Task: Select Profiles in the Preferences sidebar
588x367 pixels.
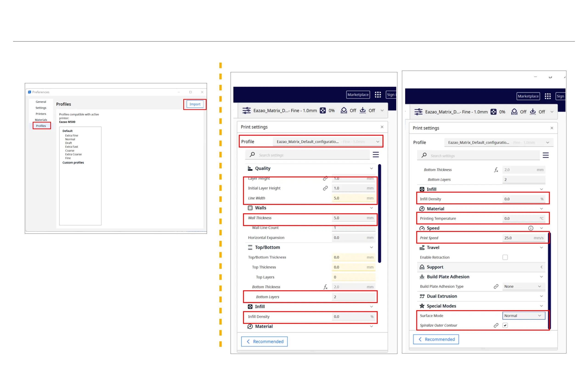Action: point(41,126)
